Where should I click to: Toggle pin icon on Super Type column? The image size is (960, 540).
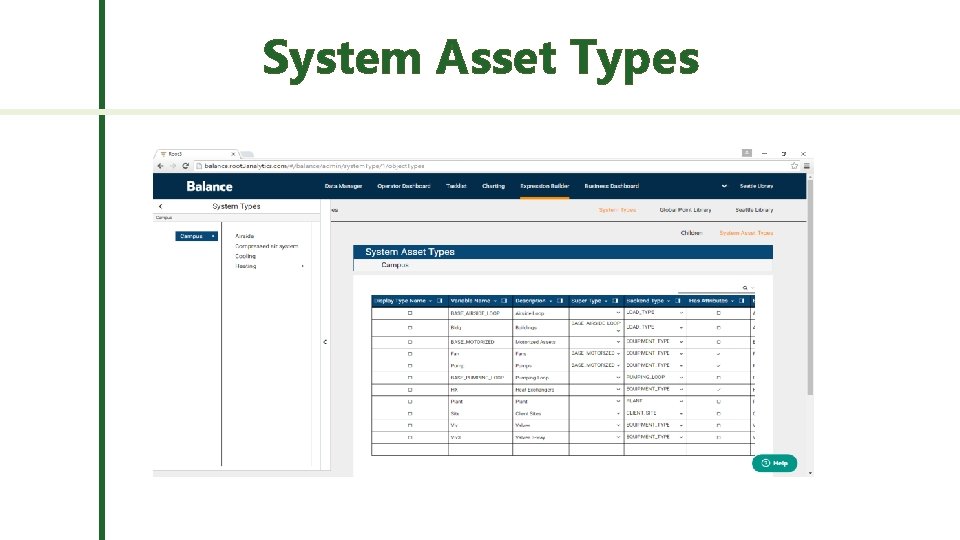(x=615, y=301)
